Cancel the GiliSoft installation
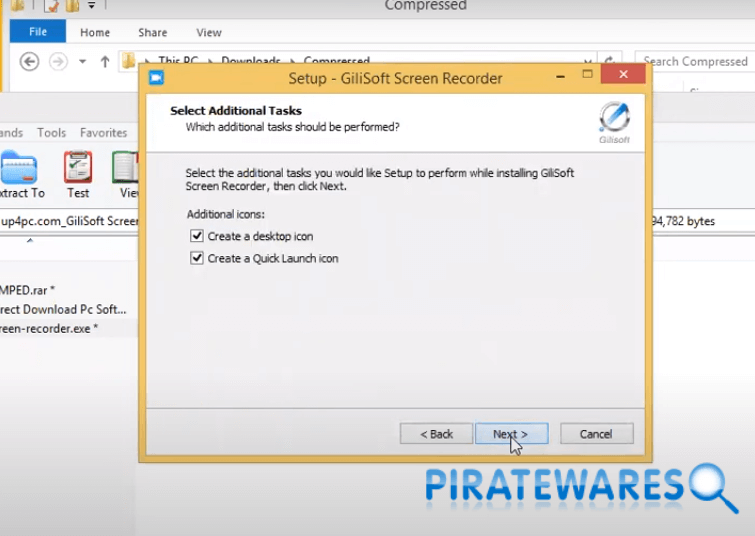755x536 pixels. [596, 434]
